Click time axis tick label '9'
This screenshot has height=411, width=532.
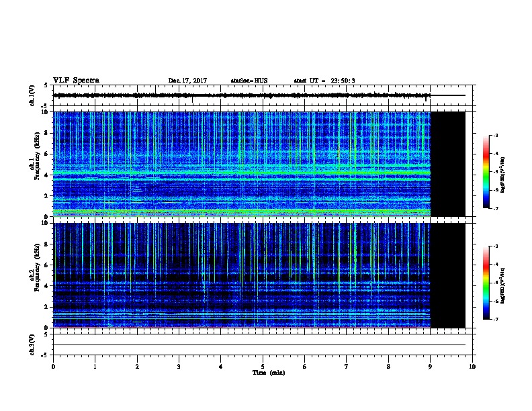(x=430, y=367)
